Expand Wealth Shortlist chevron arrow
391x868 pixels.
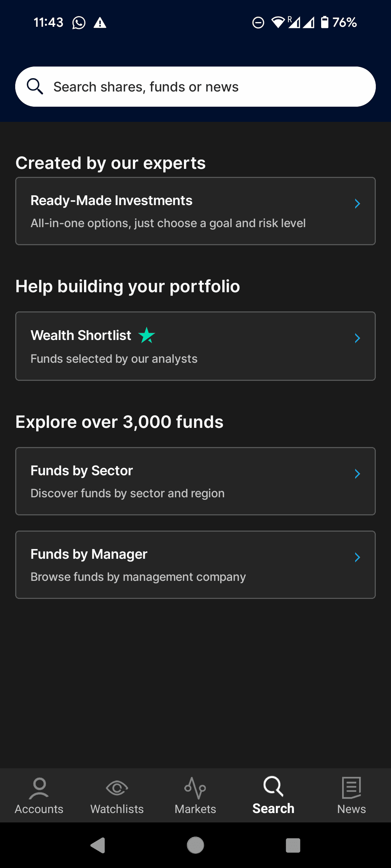tap(357, 338)
